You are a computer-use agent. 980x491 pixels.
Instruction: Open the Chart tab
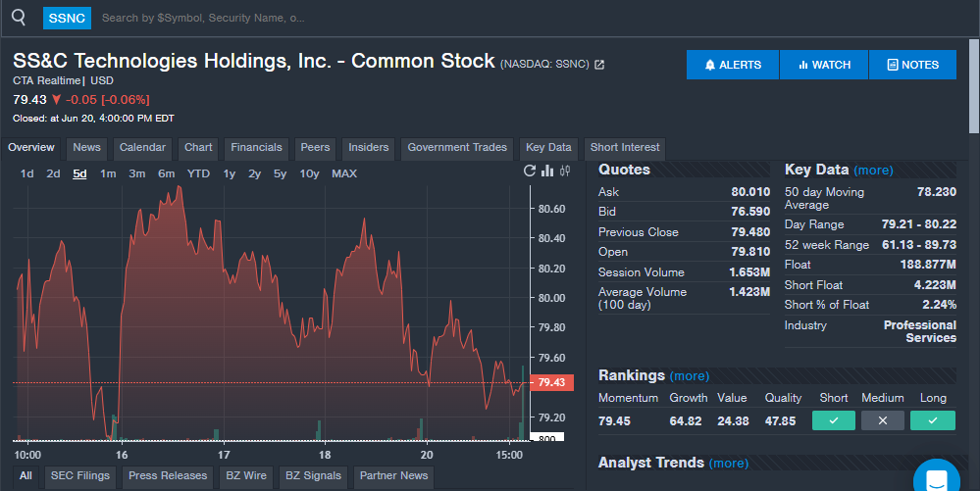pos(198,147)
